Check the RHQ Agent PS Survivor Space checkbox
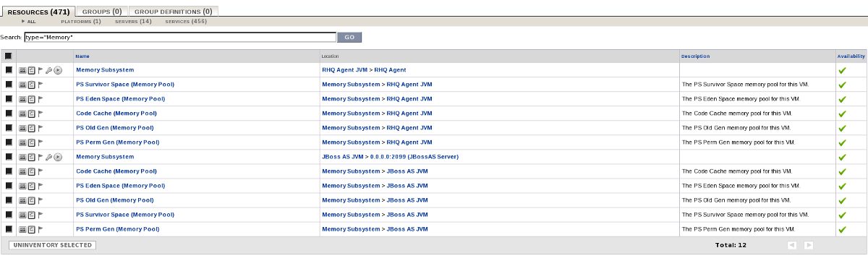This screenshot has width=868, height=261. click(9, 85)
